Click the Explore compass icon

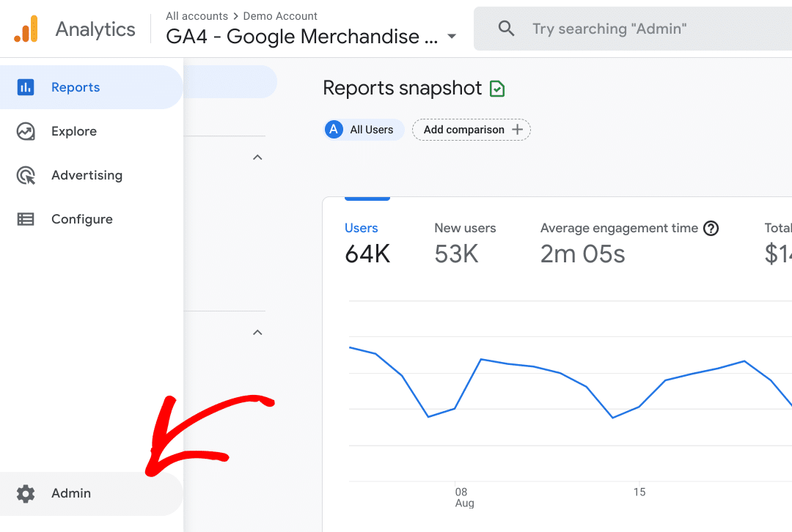pyautogui.click(x=26, y=130)
